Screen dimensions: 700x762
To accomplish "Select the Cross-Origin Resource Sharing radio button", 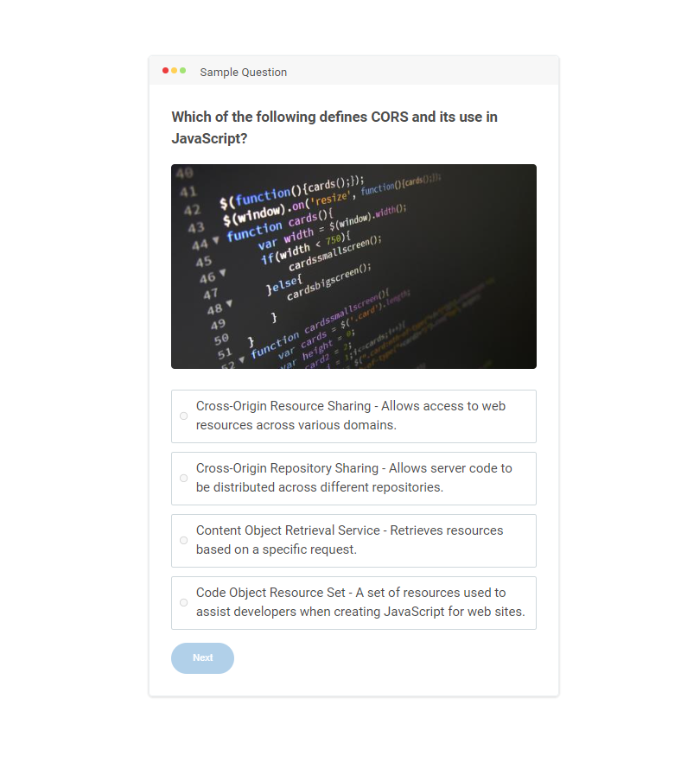I will pos(184,416).
